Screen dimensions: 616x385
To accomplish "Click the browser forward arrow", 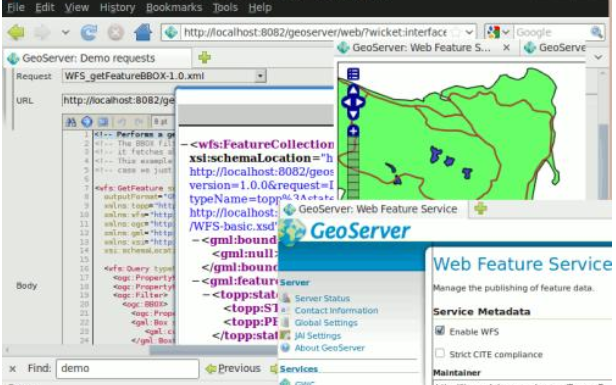I will 42,32.
